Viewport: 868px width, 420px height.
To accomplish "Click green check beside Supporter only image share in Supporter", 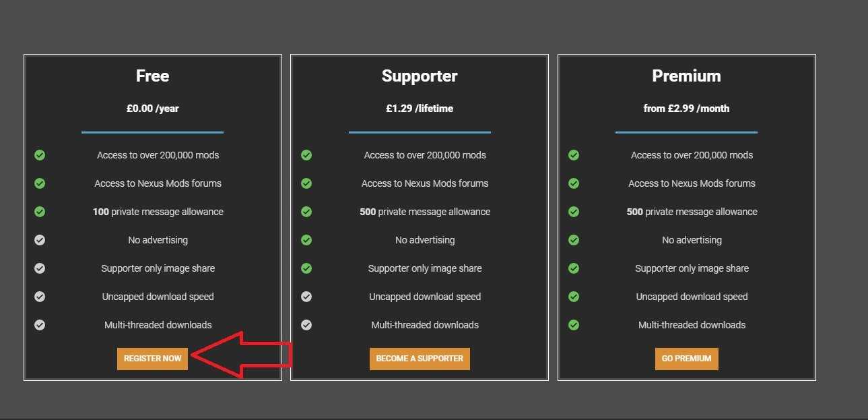I will 306,268.
